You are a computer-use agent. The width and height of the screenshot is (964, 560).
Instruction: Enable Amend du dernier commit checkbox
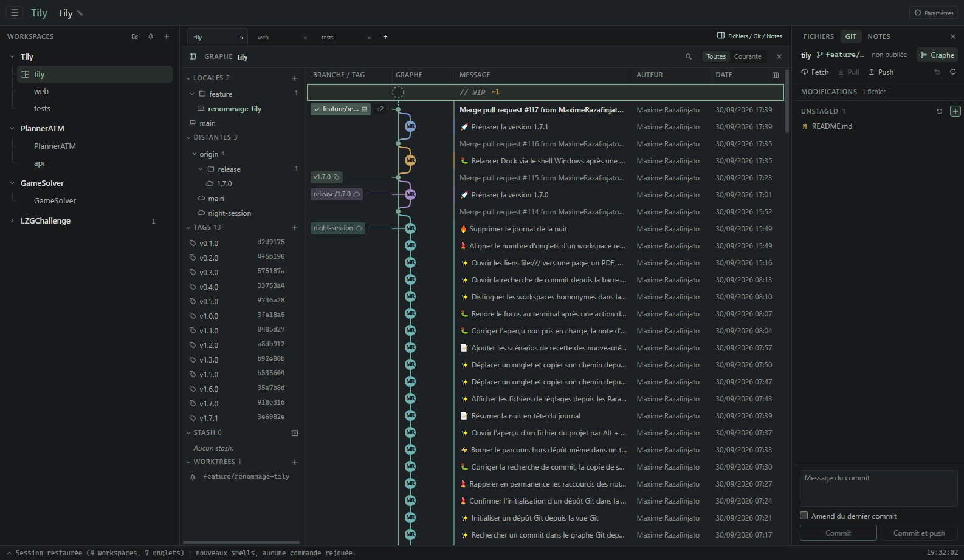tap(804, 516)
